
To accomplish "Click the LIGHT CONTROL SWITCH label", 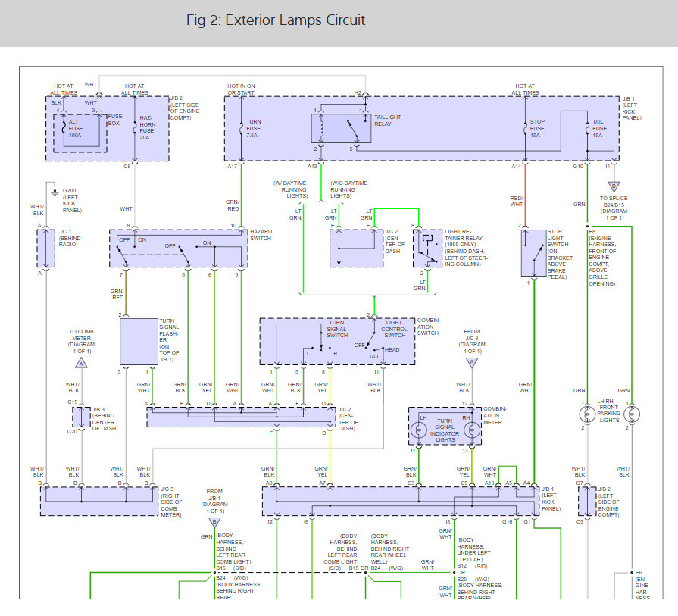I will (x=394, y=329).
